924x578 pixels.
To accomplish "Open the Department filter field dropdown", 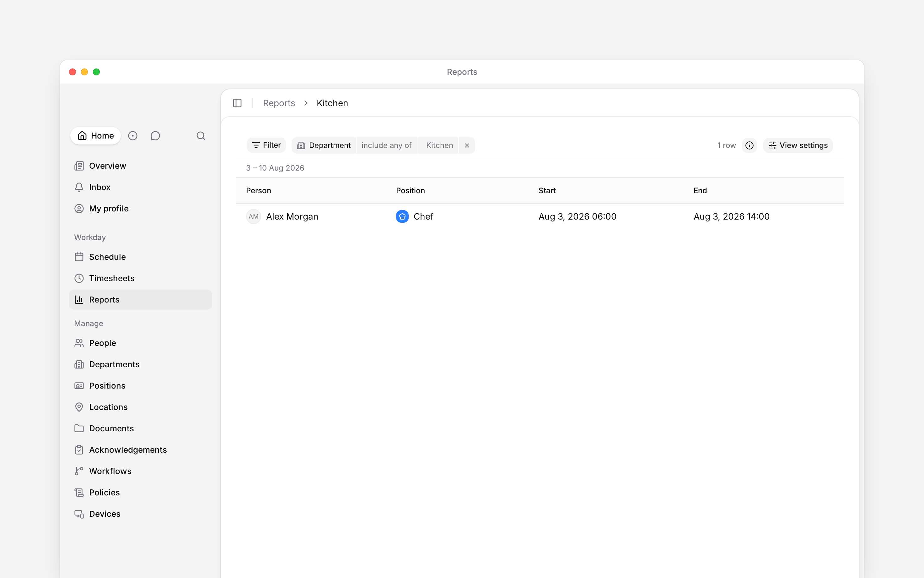I will coord(324,145).
